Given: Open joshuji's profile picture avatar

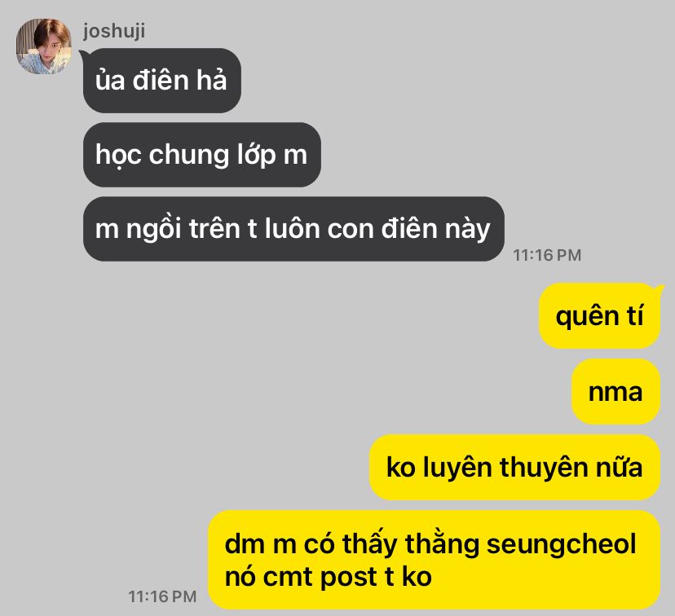Looking at the screenshot, I should coord(43,46).
